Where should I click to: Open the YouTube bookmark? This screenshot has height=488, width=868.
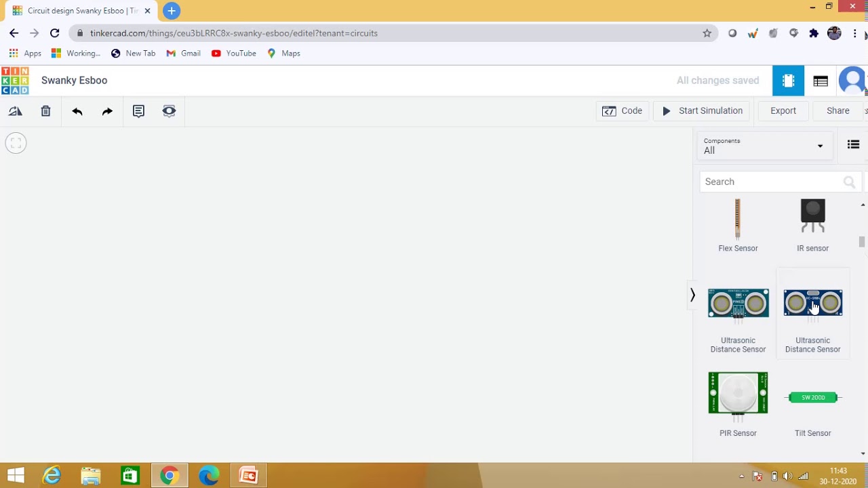pos(234,53)
